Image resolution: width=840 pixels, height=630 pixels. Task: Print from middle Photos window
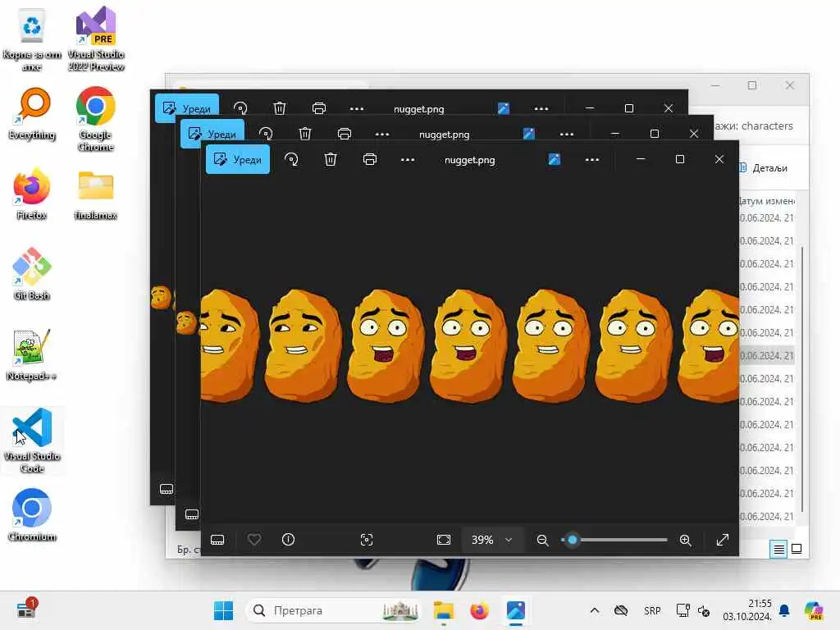tap(345, 134)
